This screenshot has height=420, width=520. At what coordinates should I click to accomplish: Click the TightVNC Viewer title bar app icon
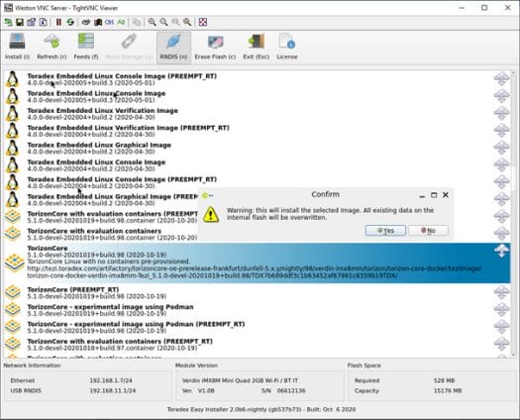tap(8, 8)
